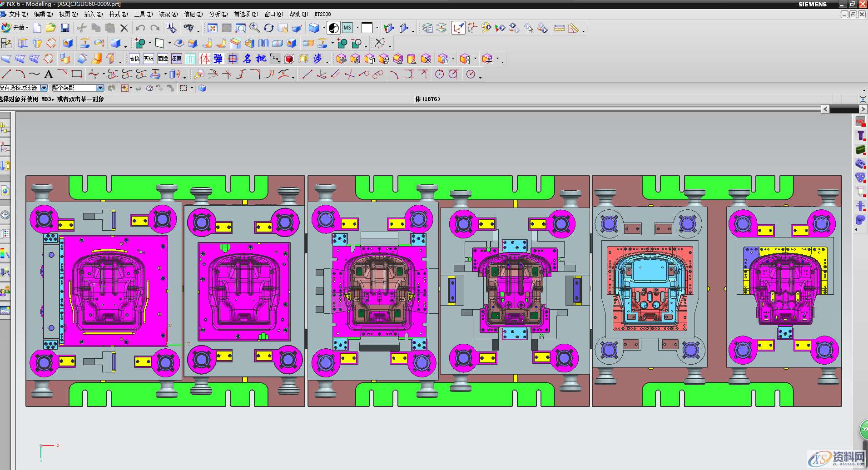Click the Delete X icon
868x470 pixels.
124,28
